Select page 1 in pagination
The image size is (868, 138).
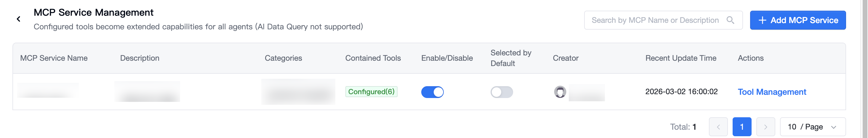tap(742, 127)
